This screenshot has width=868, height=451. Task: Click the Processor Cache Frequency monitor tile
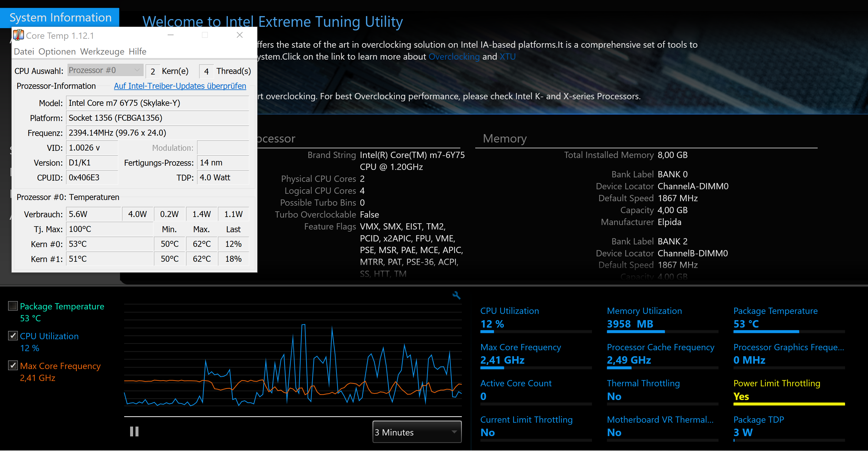point(663,355)
